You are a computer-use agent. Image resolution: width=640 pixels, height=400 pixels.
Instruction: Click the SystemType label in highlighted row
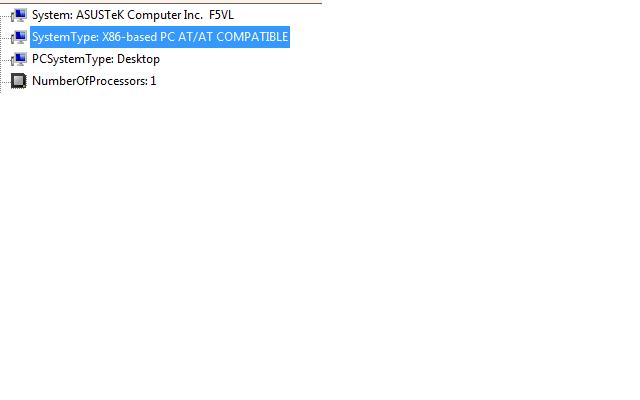(x=65, y=37)
